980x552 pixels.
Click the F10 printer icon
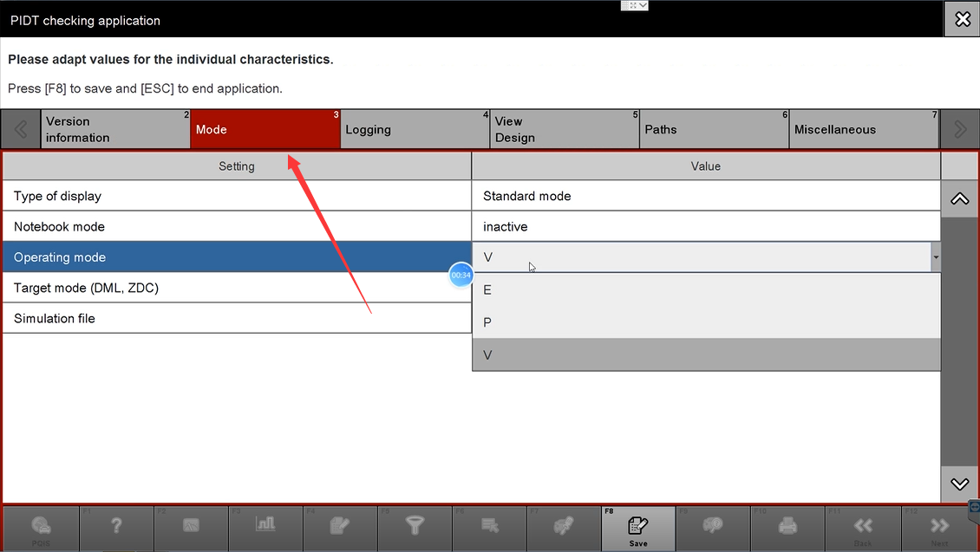[x=787, y=526]
